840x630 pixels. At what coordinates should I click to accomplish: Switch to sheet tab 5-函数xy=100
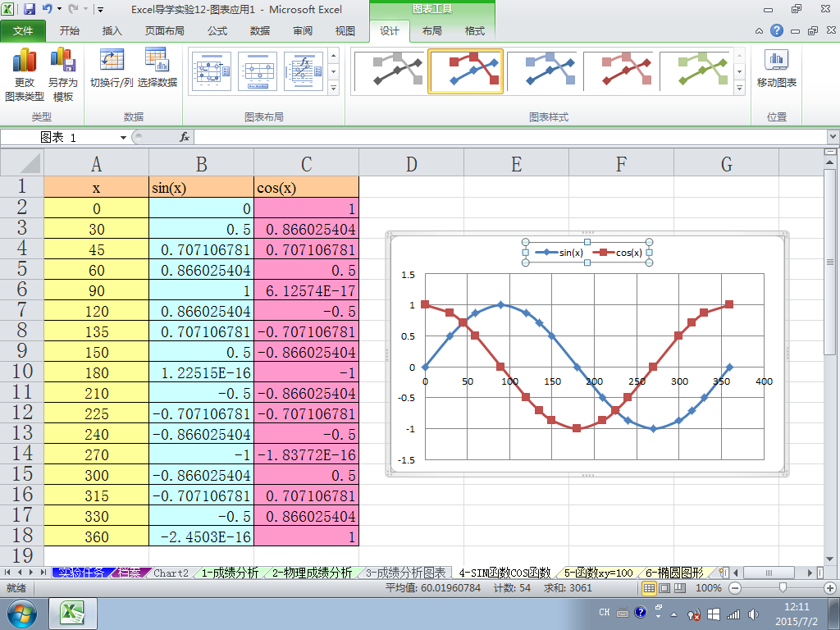[x=598, y=573]
